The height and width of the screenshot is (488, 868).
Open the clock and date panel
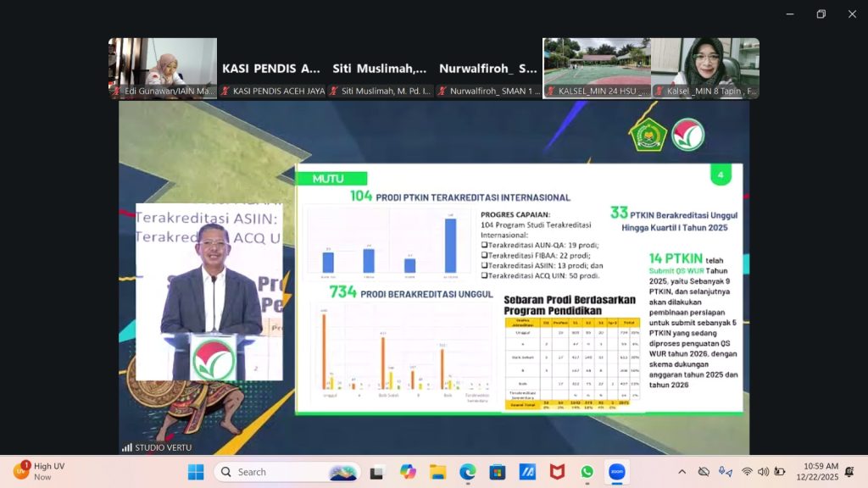click(819, 472)
